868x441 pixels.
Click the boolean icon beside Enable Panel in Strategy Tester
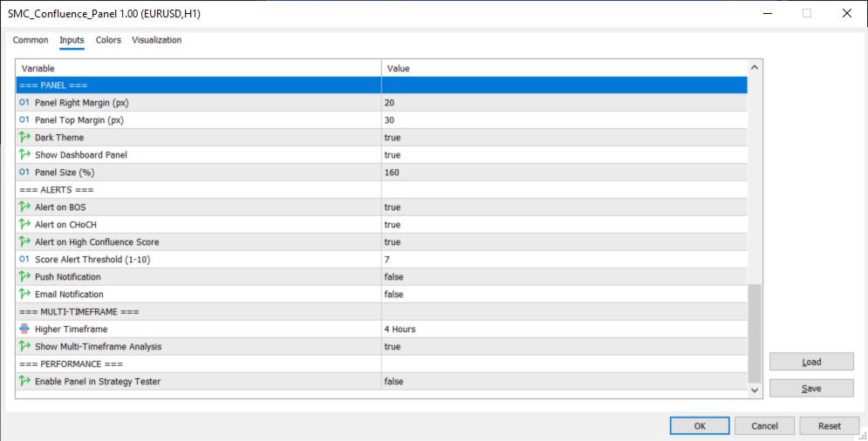pyautogui.click(x=24, y=381)
